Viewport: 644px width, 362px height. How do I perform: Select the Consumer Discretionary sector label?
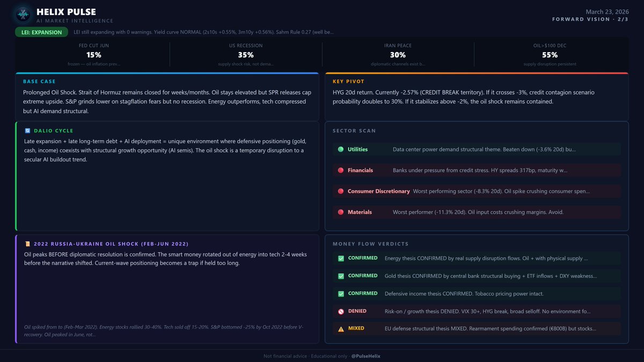379,191
